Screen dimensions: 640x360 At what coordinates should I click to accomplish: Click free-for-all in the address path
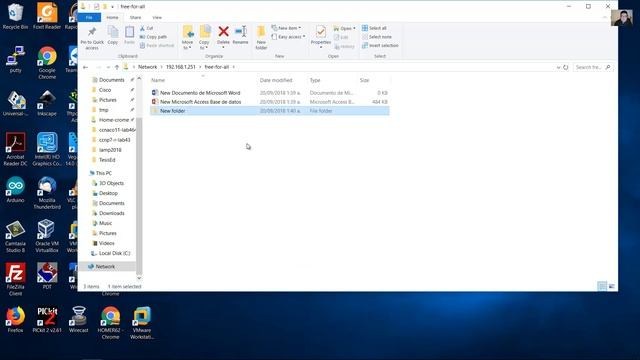tap(217, 67)
